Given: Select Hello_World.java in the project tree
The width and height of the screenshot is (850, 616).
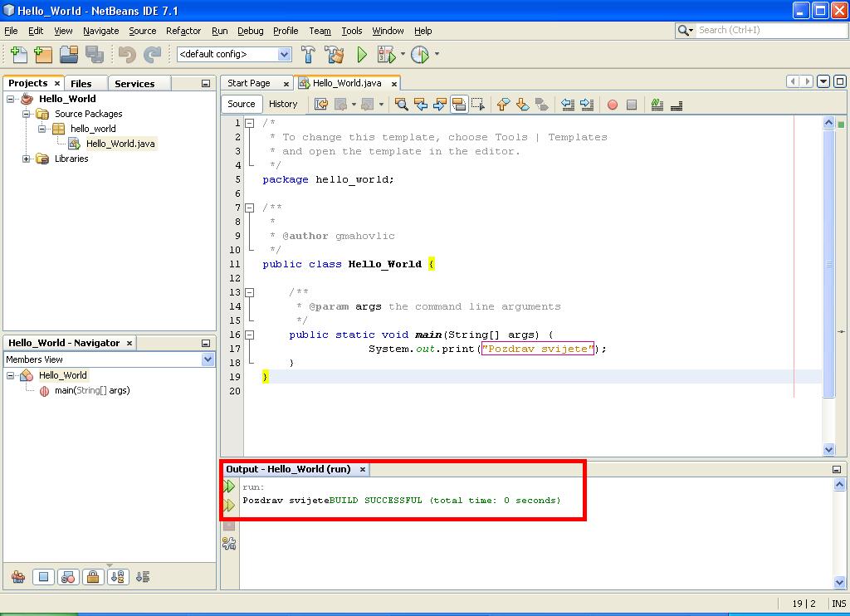Looking at the screenshot, I should pyautogui.click(x=120, y=144).
